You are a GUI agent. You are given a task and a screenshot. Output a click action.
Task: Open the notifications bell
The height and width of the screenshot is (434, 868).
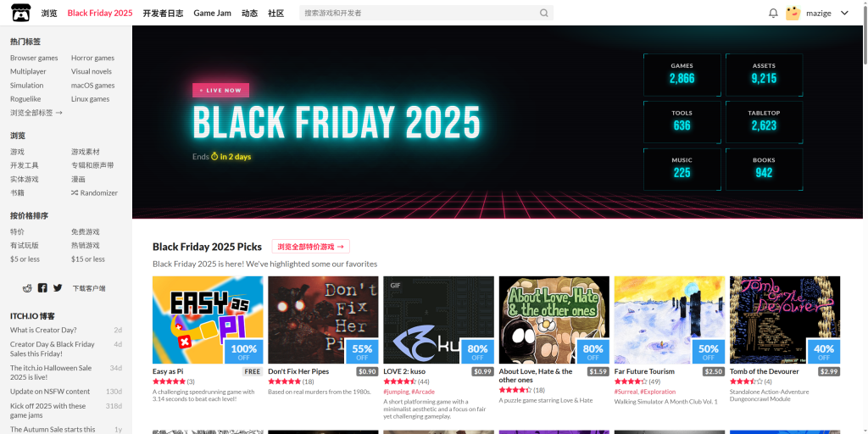[x=773, y=13]
